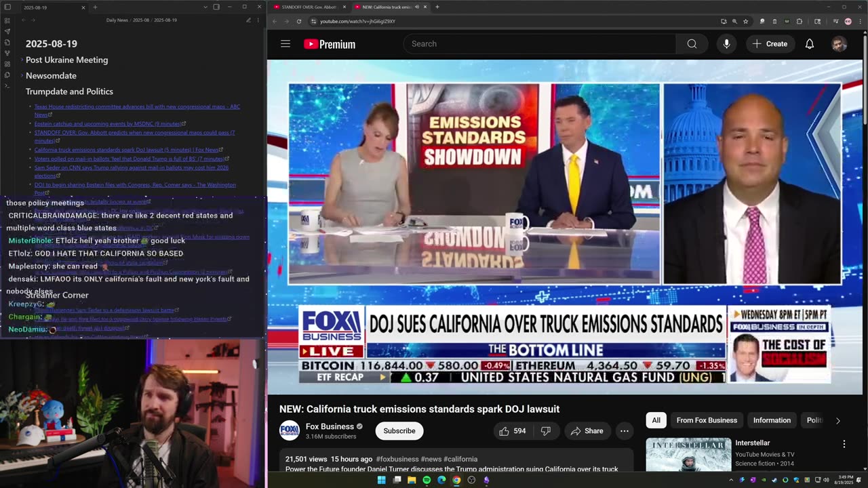Start voice search with the microphone icon

[x=726, y=44]
